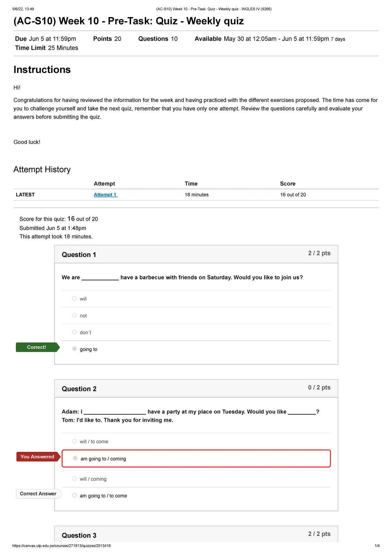This screenshot has height=555, width=392.
Task: Choose 'am going to / to come' answer
Action: (x=74, y=496)
